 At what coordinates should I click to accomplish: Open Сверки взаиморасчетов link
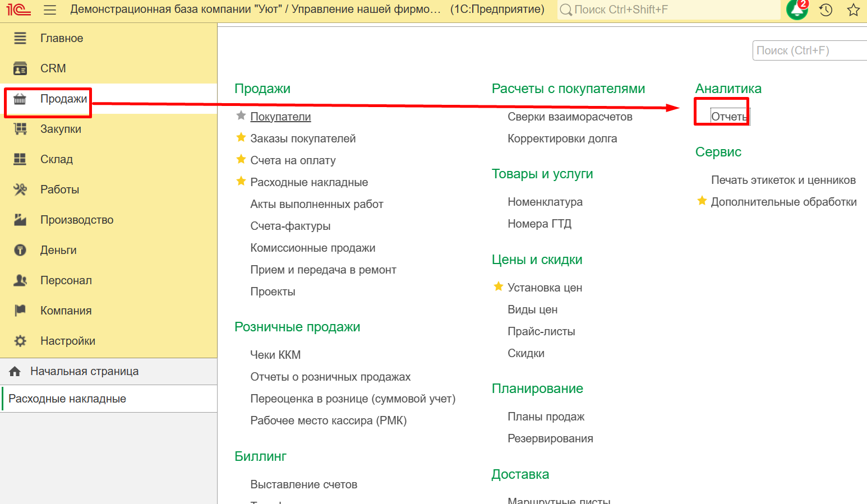click(x=569, y=117)
